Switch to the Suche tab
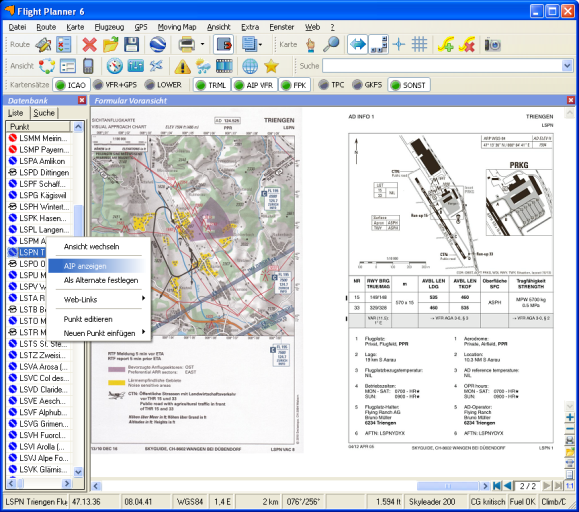 [44, 113]
